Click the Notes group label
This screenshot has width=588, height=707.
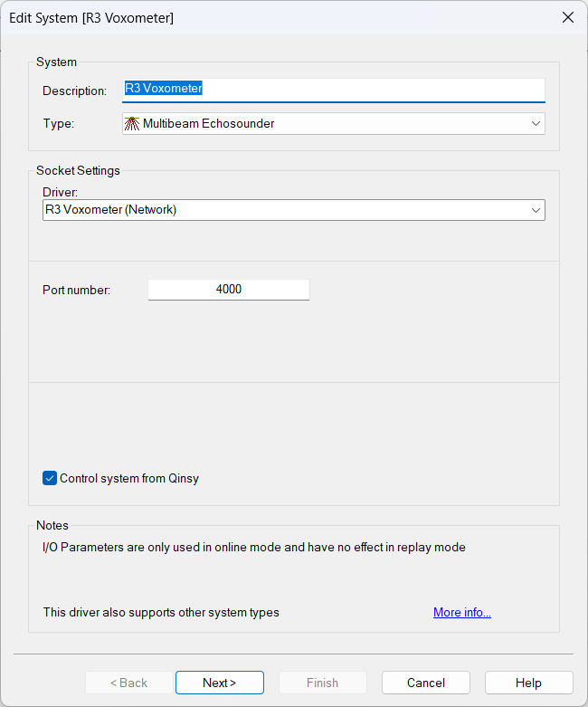(52, 525)
